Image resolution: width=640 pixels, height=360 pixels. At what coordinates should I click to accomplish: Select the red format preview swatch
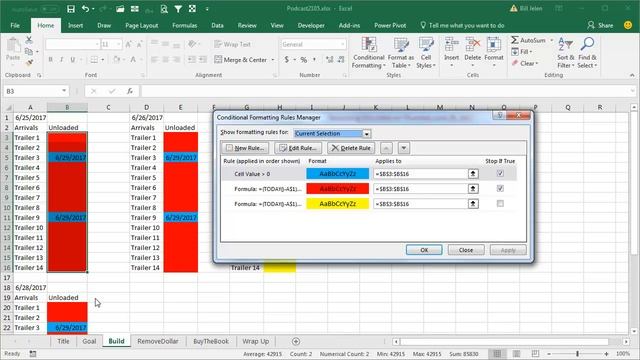tap(338, 189)
